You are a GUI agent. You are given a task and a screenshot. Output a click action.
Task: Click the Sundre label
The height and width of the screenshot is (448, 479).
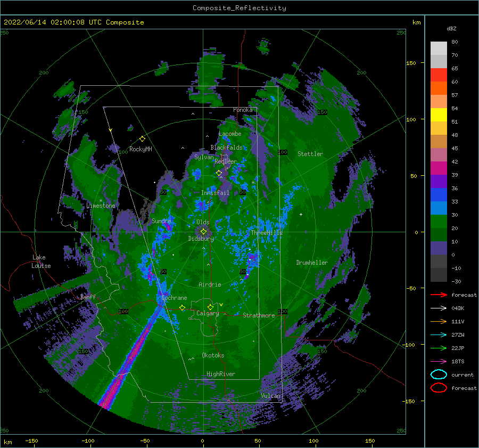coord(161,221)
